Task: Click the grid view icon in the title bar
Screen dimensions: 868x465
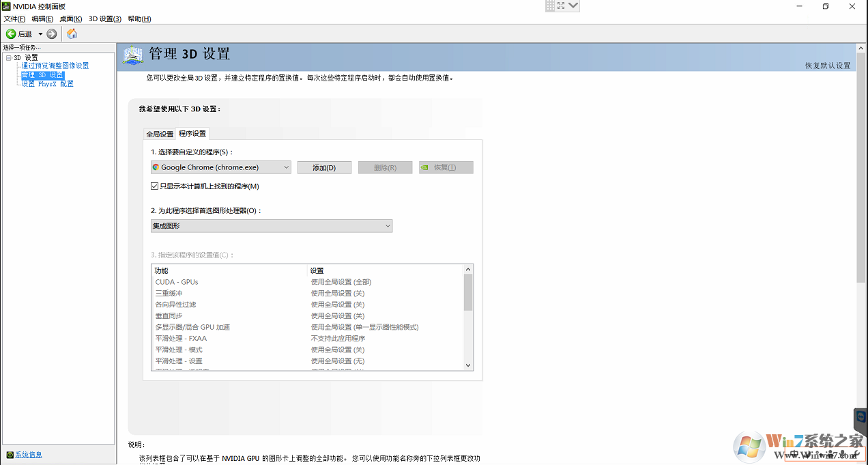Action: pos(550,6)
